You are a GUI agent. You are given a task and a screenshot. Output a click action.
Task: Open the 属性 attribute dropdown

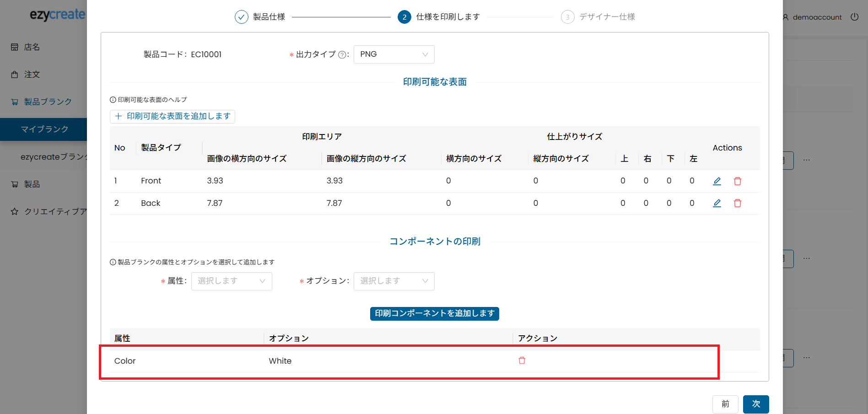232,281
